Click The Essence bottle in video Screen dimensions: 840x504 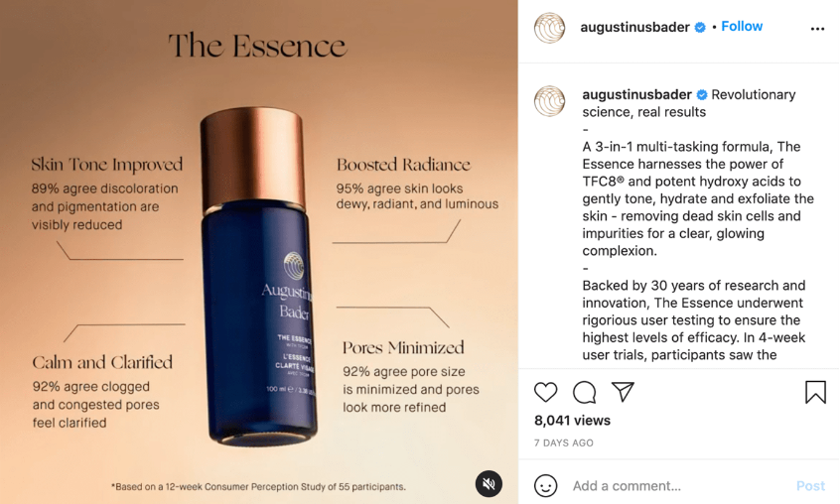pos(258,276)
